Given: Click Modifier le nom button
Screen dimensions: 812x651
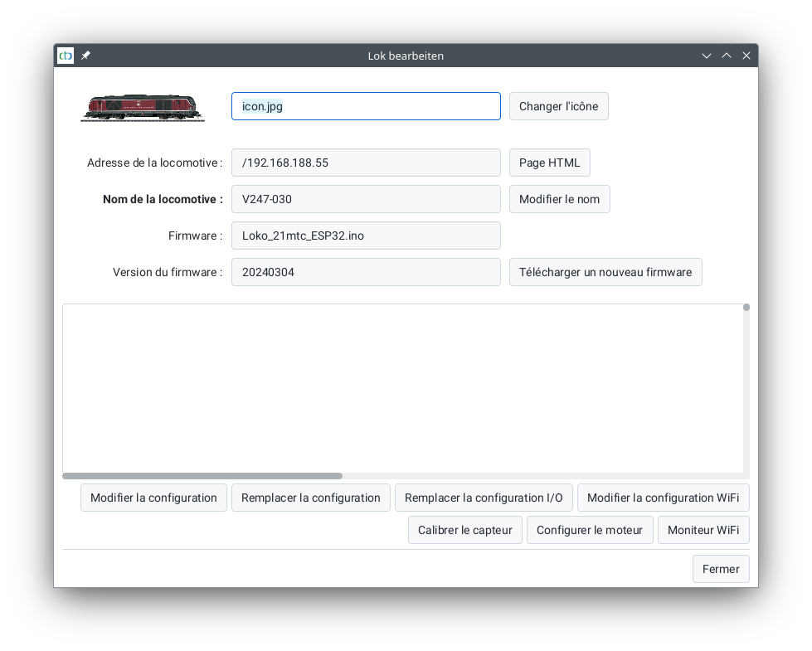Looking at the screenshot, I should point(559,199).
